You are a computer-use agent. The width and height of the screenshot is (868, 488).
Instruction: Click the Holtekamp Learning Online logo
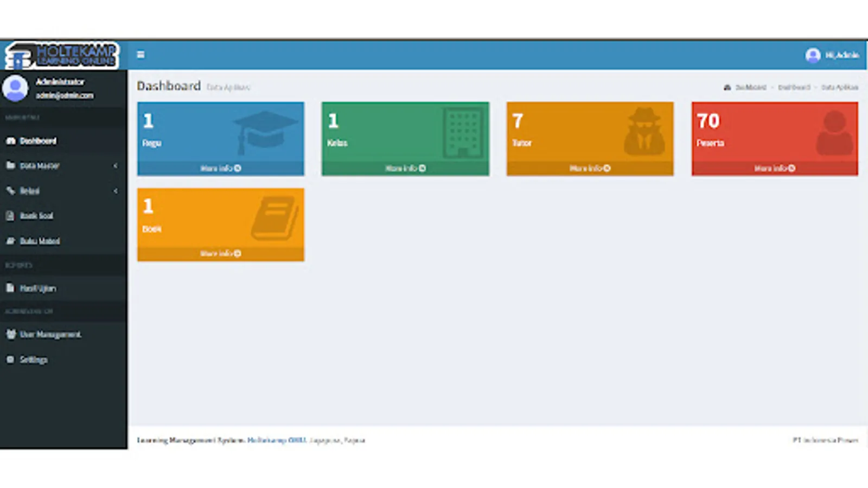(x=62, y=56)
